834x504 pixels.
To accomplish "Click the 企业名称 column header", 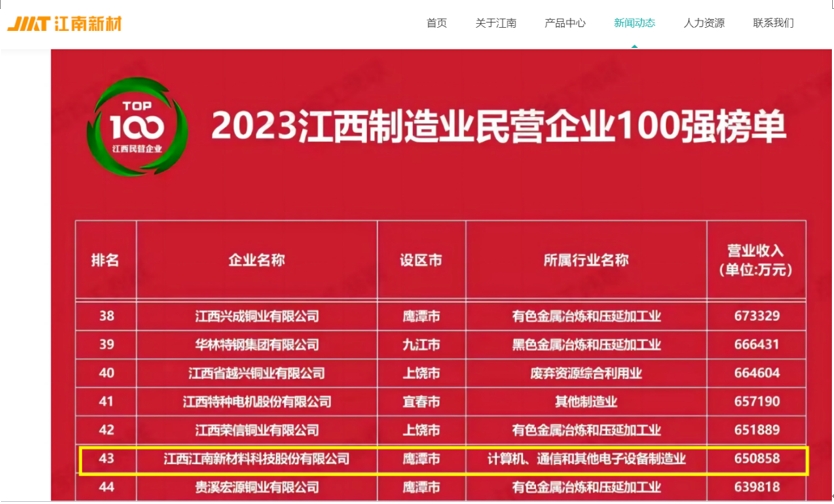I will tap(257, 260).
